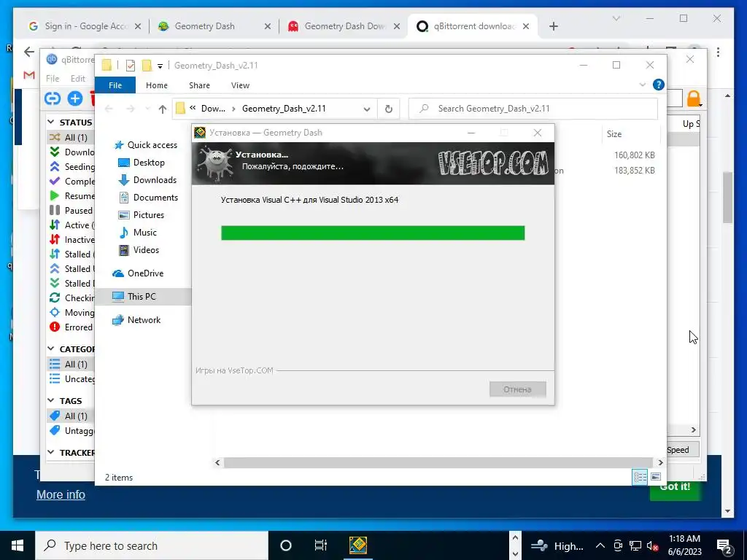Screen dimensions: 747x560
Task: Select Untagged filter in qBittorrent
Action: [71, 430]
